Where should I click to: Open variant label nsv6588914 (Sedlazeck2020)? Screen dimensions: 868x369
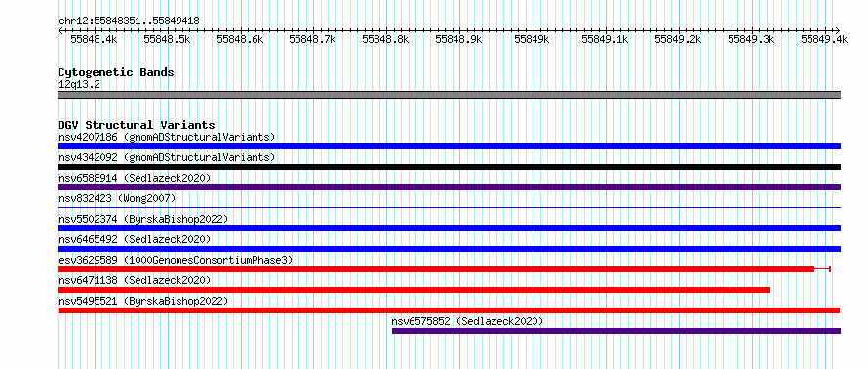135,178
